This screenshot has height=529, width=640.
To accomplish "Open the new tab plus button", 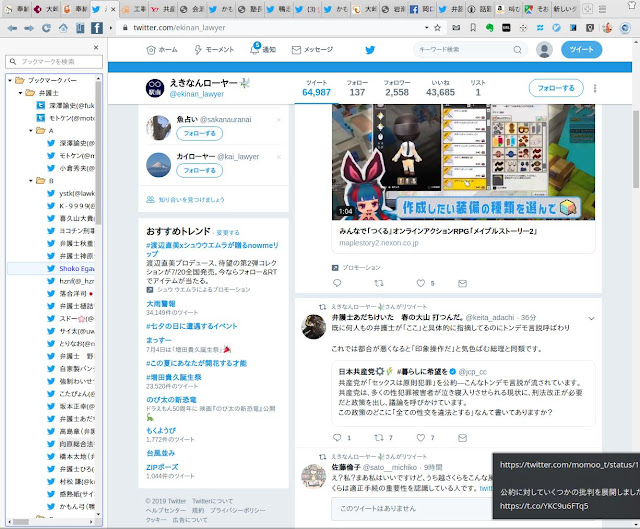I will click(587, 9).
